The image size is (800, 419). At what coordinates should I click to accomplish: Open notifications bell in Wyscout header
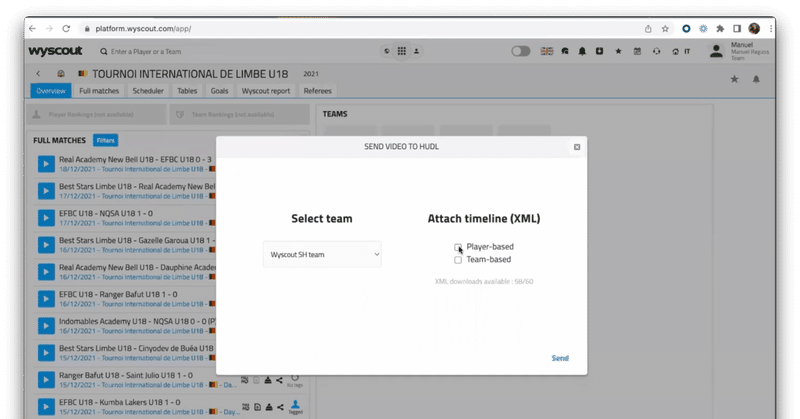(582, 51)
